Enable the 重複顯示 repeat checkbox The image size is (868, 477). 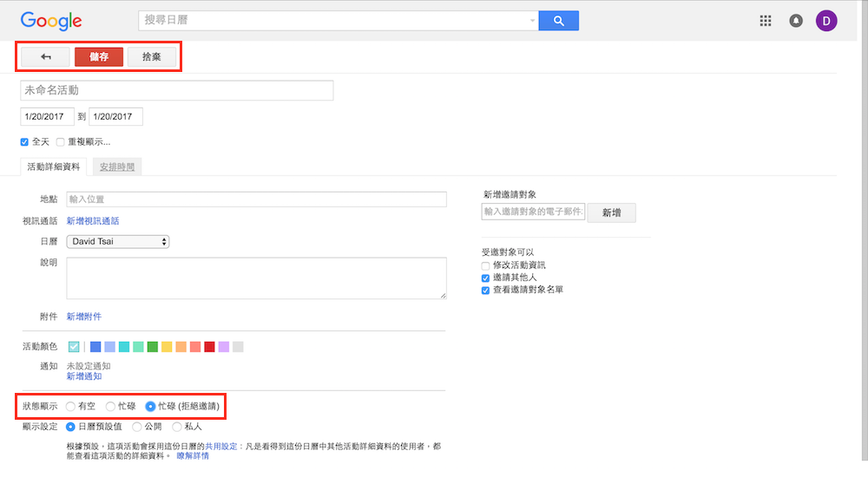(x=61, y=142)
